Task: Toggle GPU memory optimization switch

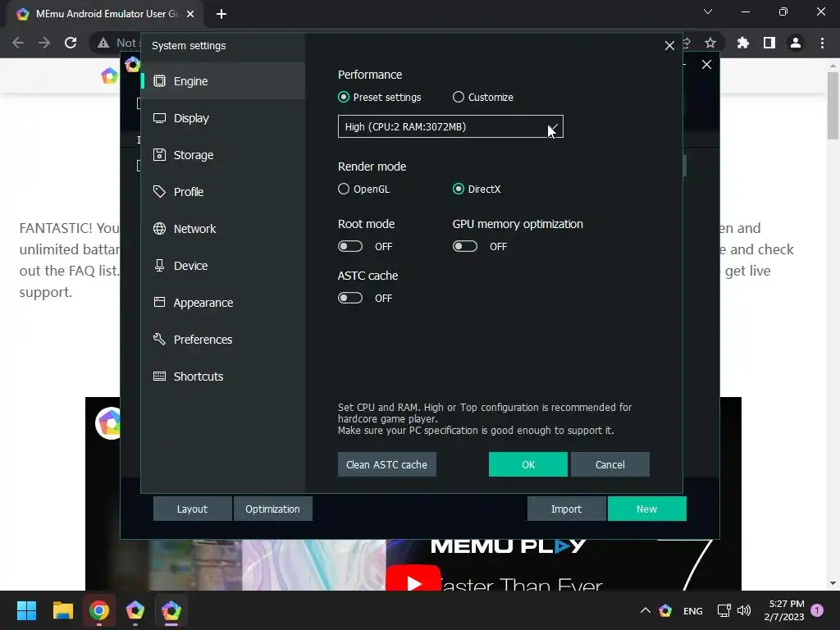Action: pyautogui.click(x=465, y=246)
